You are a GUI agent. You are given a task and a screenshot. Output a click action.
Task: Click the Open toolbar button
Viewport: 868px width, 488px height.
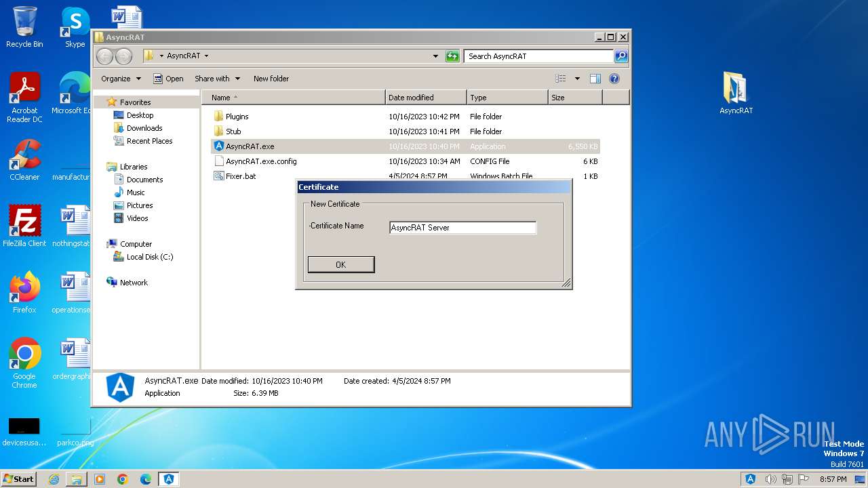168,79
